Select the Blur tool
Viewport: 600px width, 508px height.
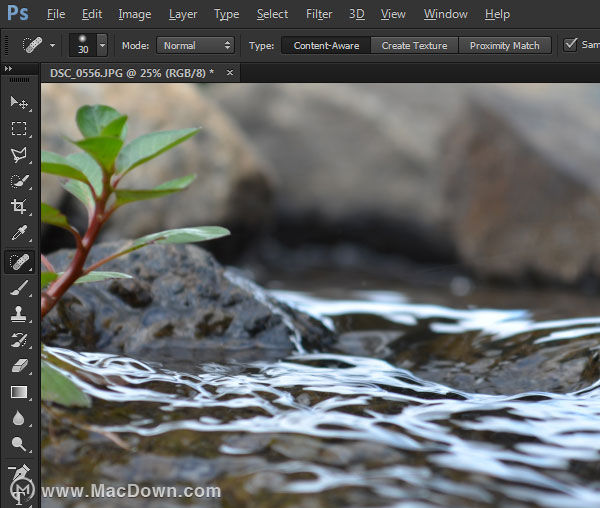click(x=19, y=418)
